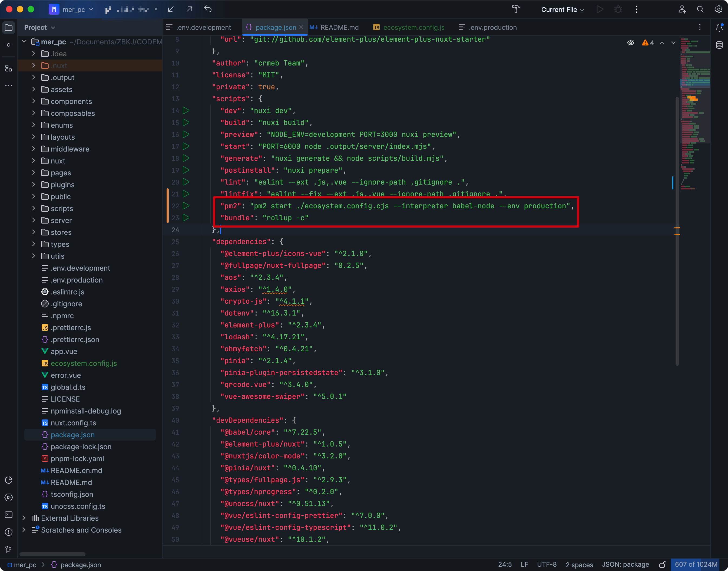Run the "dev" script gutter icon
The image size is (728, 571).
pos(186,111)
